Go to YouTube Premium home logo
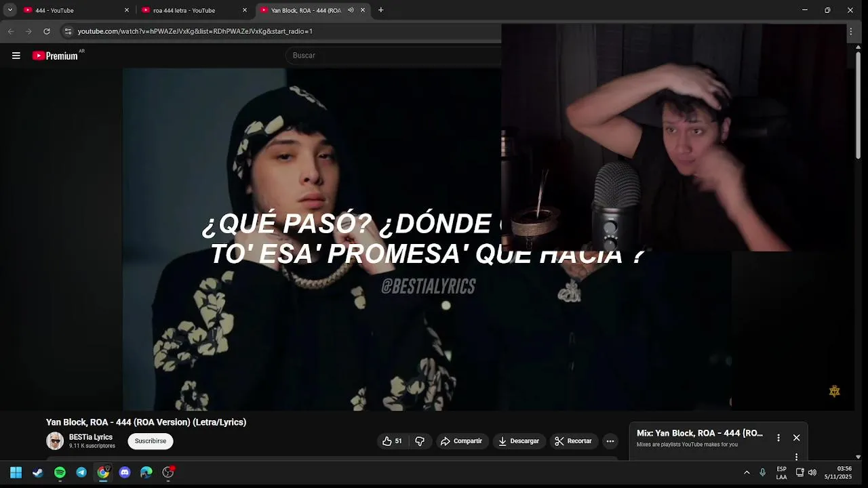868x488 pixels. point(56,56)
